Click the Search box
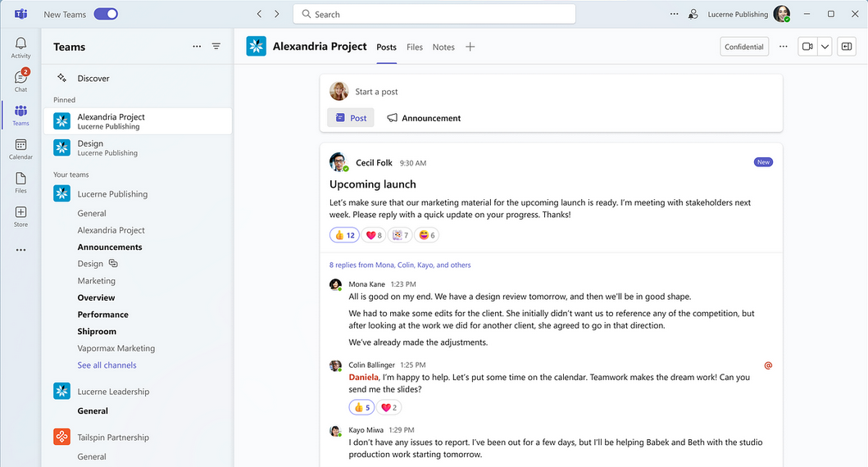The width and height of the screenshot is (868, 467). [434, 14]
